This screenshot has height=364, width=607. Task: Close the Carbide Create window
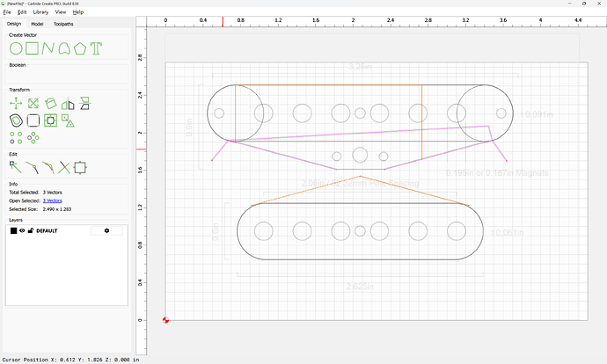[x=598, y=4]
